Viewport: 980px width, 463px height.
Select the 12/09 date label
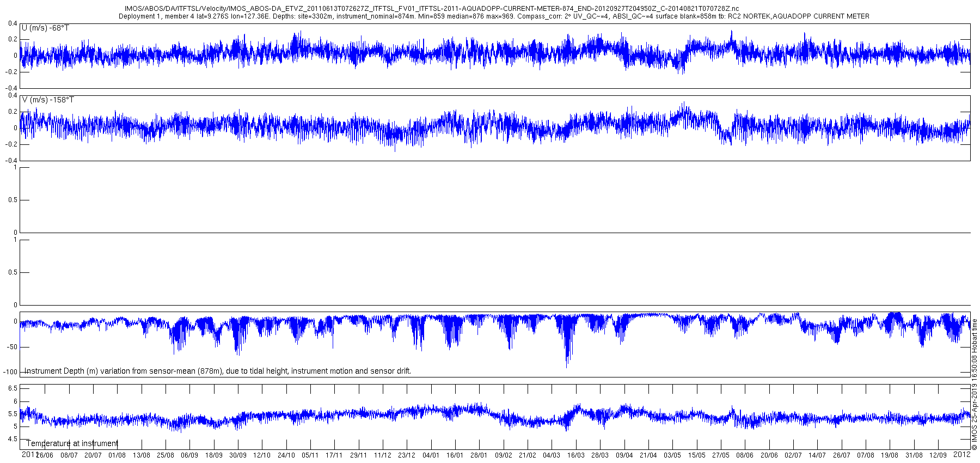point(938,455)
